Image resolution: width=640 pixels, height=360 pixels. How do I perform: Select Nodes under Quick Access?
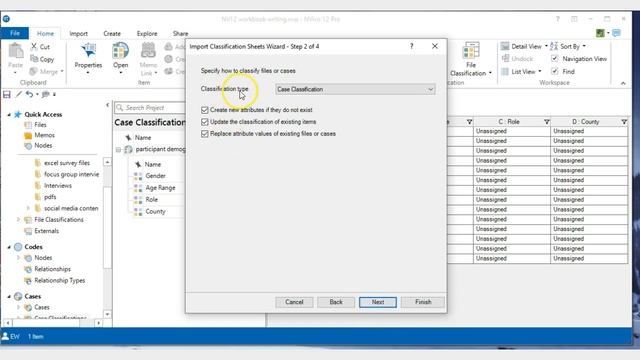tap(43, 145)
